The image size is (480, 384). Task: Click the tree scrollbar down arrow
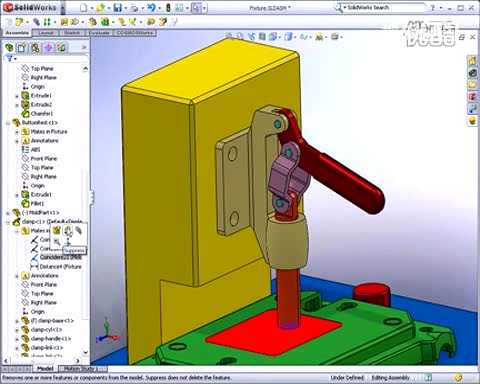pyautogui.click(x=85, y=352)
